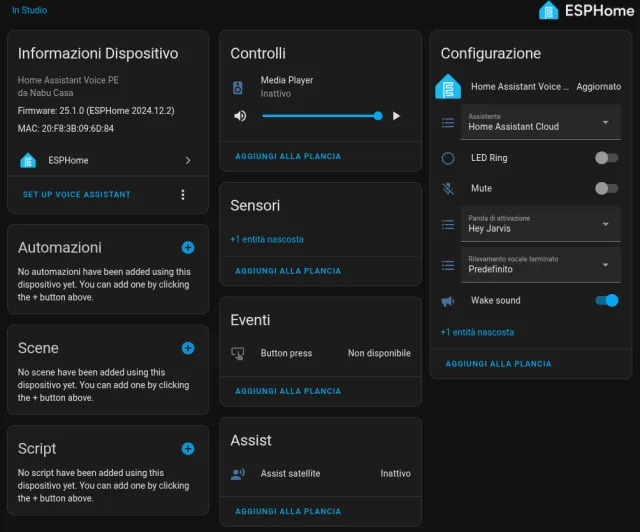Click the Wake sound megaphone icon
Image resolution: width=640 pixels, height=532 pixels.
pyautogui.click(x=448, y=301)
